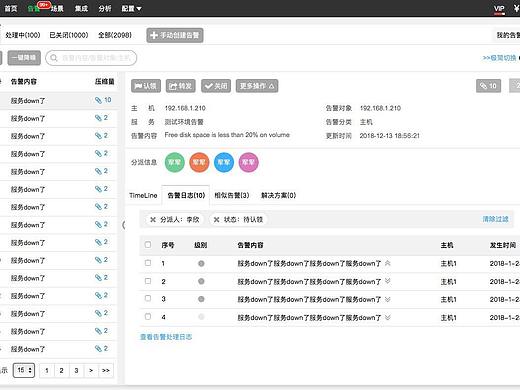
Task: Expand the 配置 dropdown menu
Action: coord(131,9)
